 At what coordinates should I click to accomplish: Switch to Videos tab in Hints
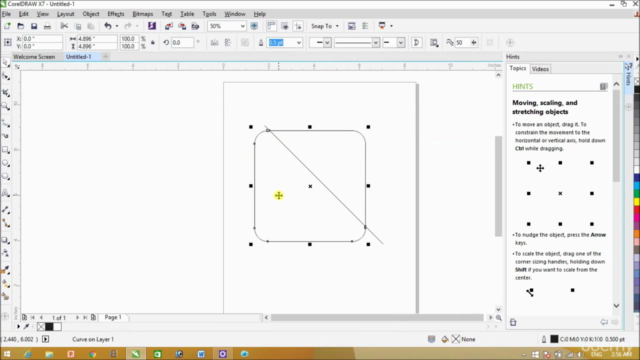tap(540, 69)
